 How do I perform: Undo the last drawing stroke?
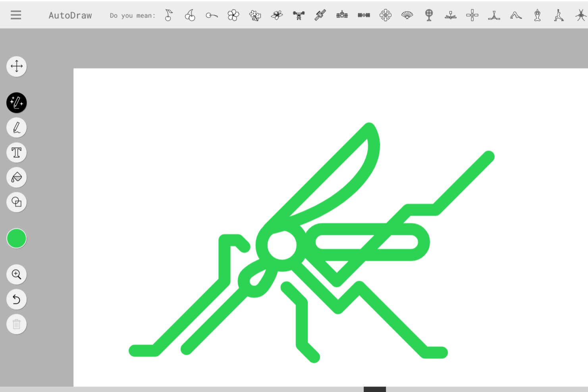coord(16,299)
